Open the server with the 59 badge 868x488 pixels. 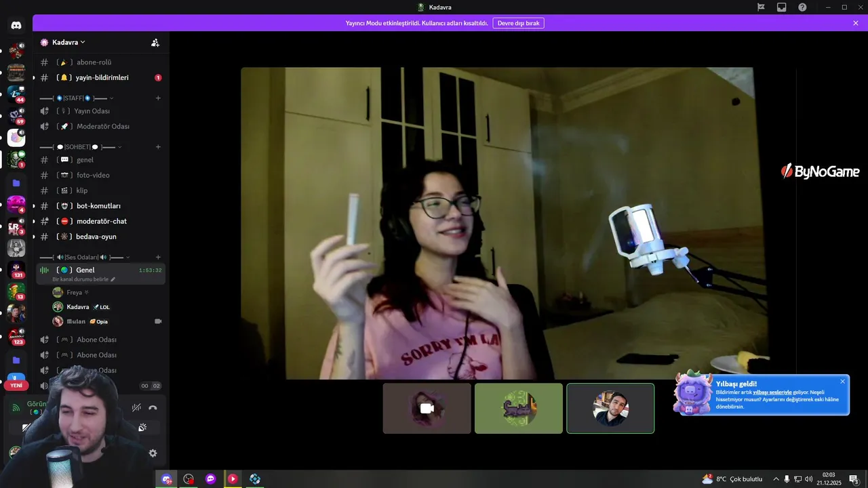click(x=16, y=115)
